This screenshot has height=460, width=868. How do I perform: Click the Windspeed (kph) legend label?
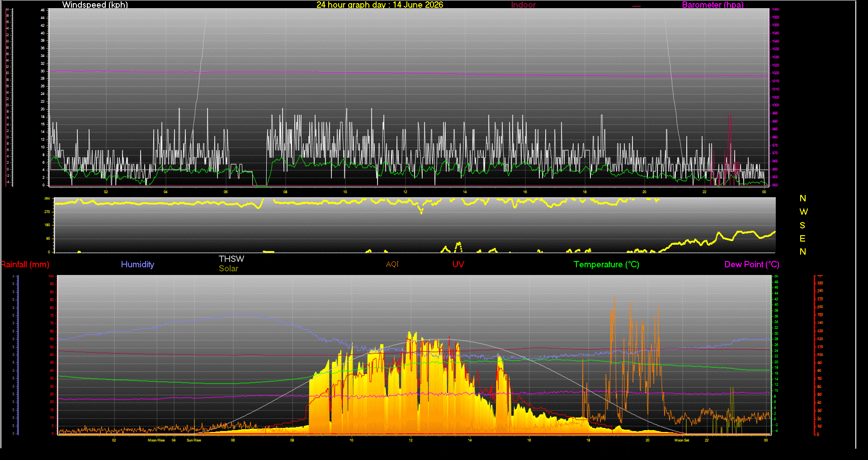point(95,5)
